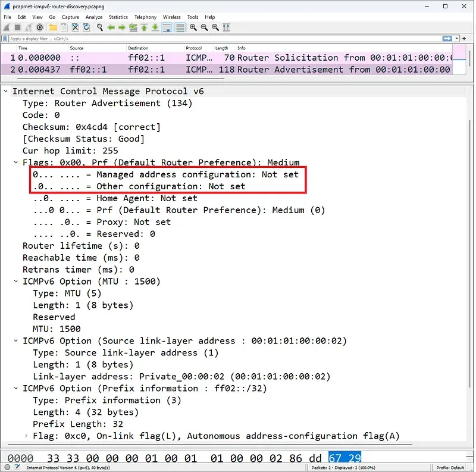Image resolution: width=476 pixels, height=472 pixels.
Task: Open the Analyze menu
Action: click(x=94, y=17)
